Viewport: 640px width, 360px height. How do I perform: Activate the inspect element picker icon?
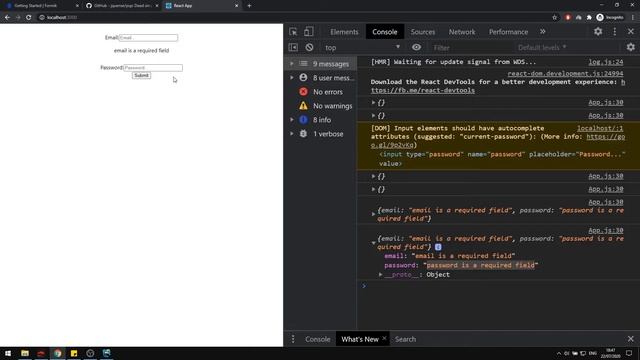(x=293, y=31)
